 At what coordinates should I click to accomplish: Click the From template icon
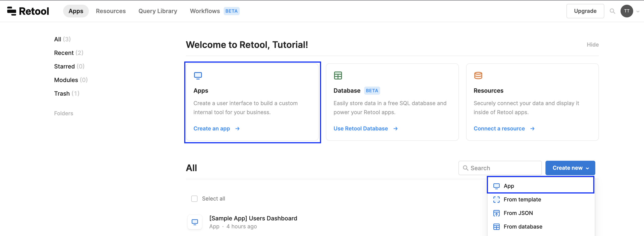click(497, 199)
